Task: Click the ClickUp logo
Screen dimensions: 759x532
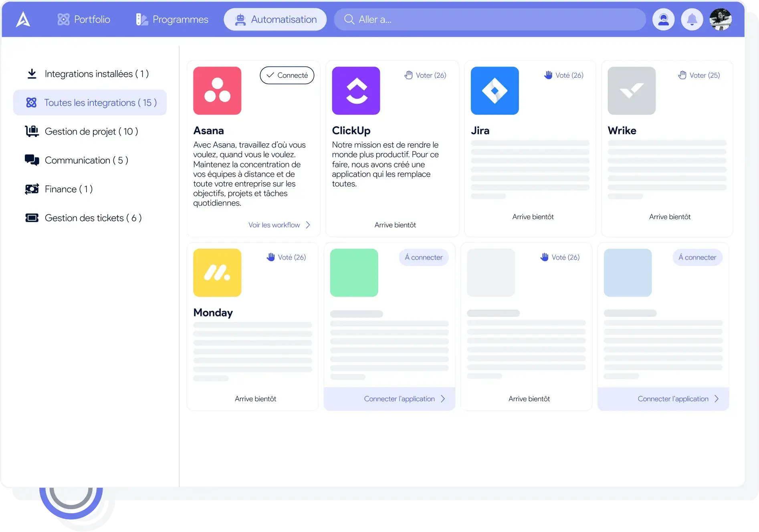Action: [356, 91]
